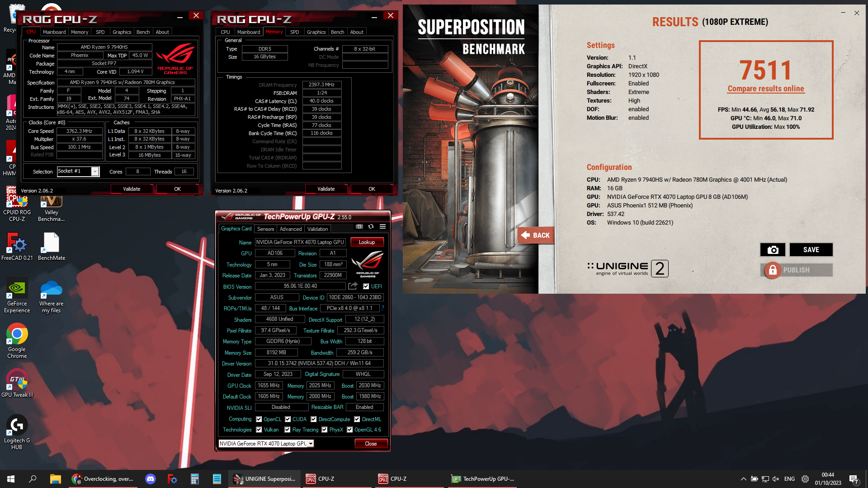
Task: Toggle the Vulkan checkbox
Action: 259,430
